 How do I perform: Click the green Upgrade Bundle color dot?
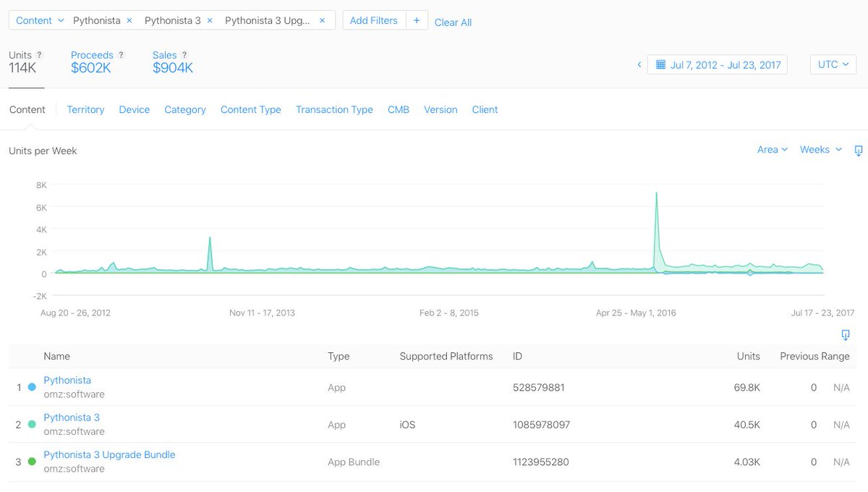pyautogui.click(x=32, y=461)
